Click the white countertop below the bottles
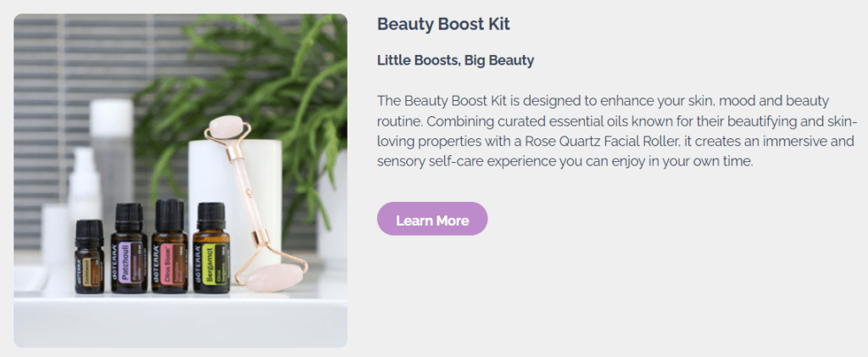 170,318
